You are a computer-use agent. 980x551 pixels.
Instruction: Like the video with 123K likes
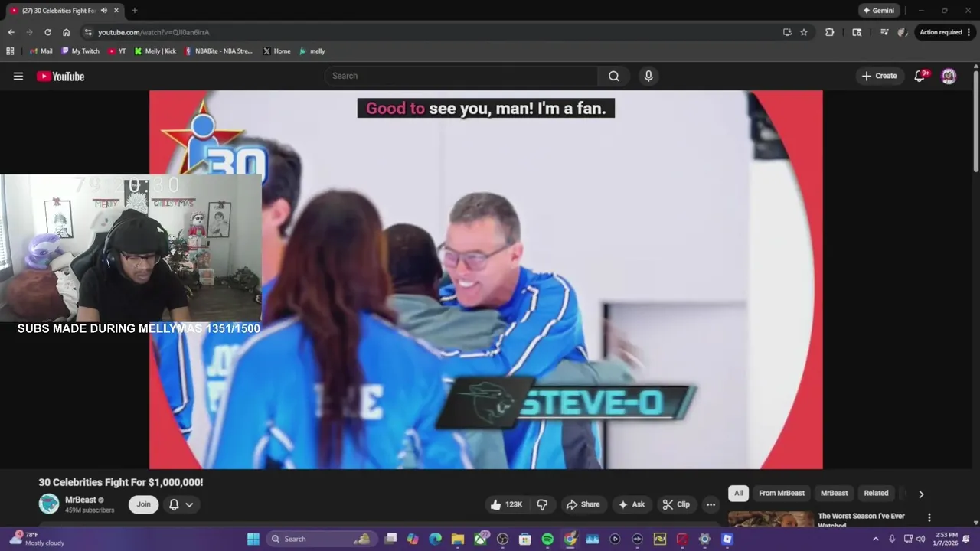506,504
